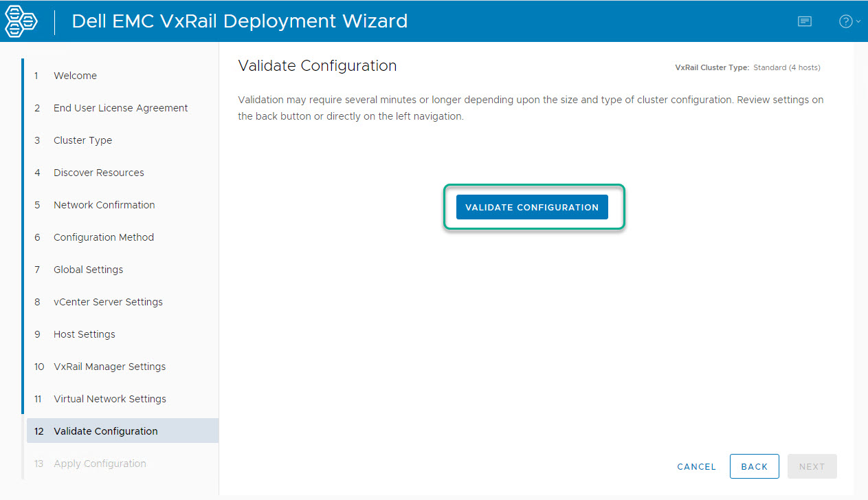Open End User License Agreement step
Screen dimensions: 868x500
120,108
